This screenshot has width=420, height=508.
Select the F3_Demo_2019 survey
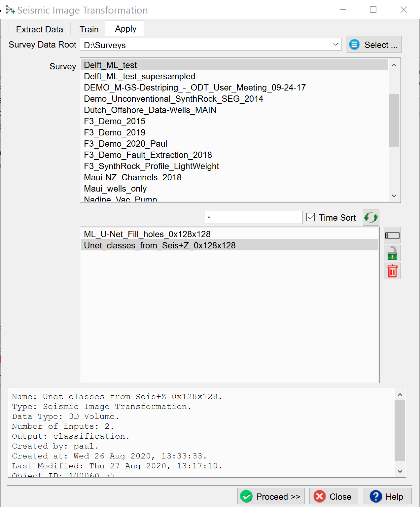(115, 132)
